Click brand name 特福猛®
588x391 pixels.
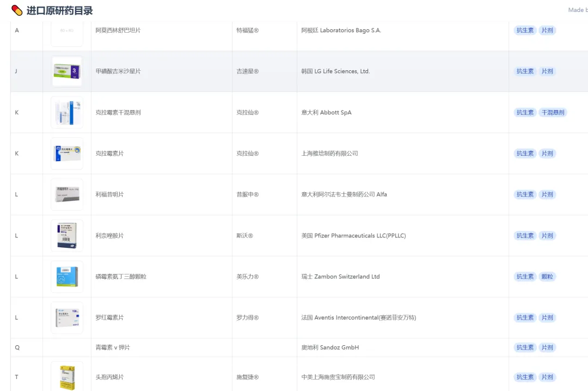248,30
